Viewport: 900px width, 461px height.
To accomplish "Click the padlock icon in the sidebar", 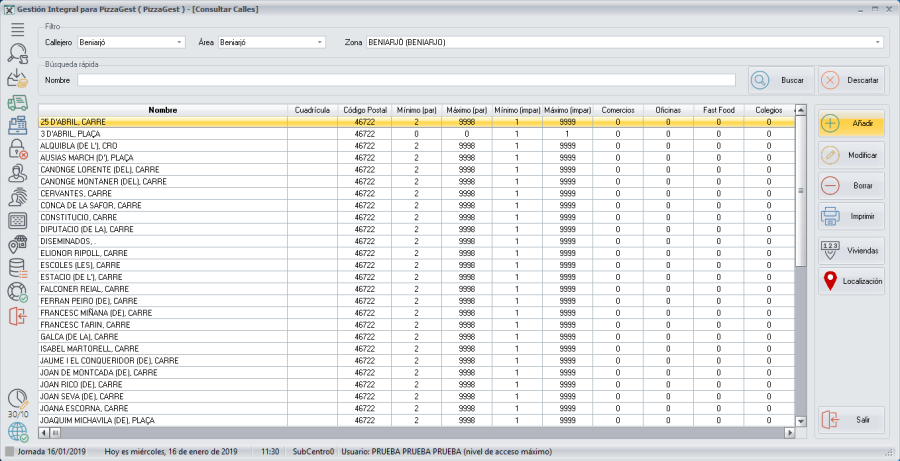I will (17, 149).
